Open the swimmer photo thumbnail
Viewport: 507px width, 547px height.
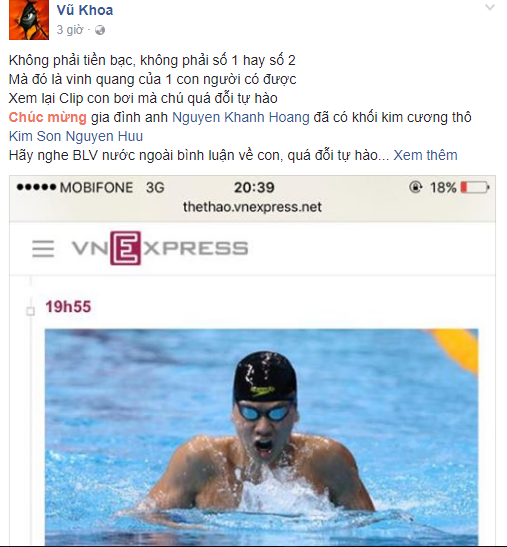pos(261,436)
